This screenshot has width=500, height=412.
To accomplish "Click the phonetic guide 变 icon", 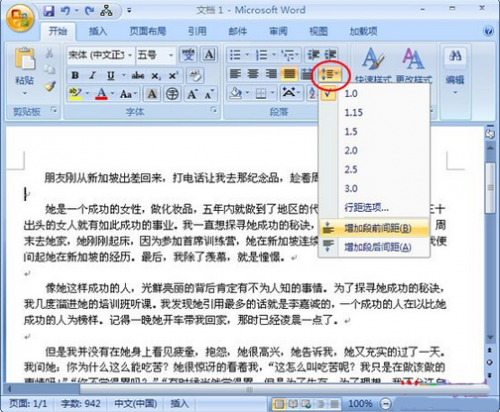I will 188,55.
